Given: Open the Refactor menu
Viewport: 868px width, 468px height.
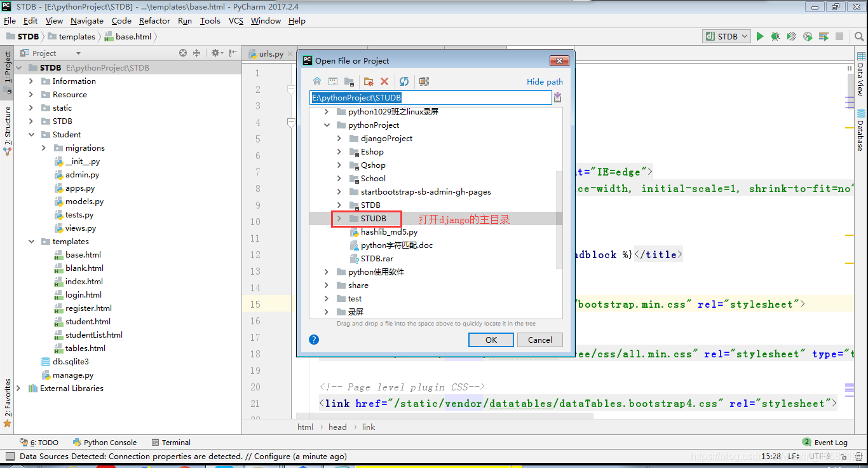Looking at the screenshot, I should coord(154,21).
